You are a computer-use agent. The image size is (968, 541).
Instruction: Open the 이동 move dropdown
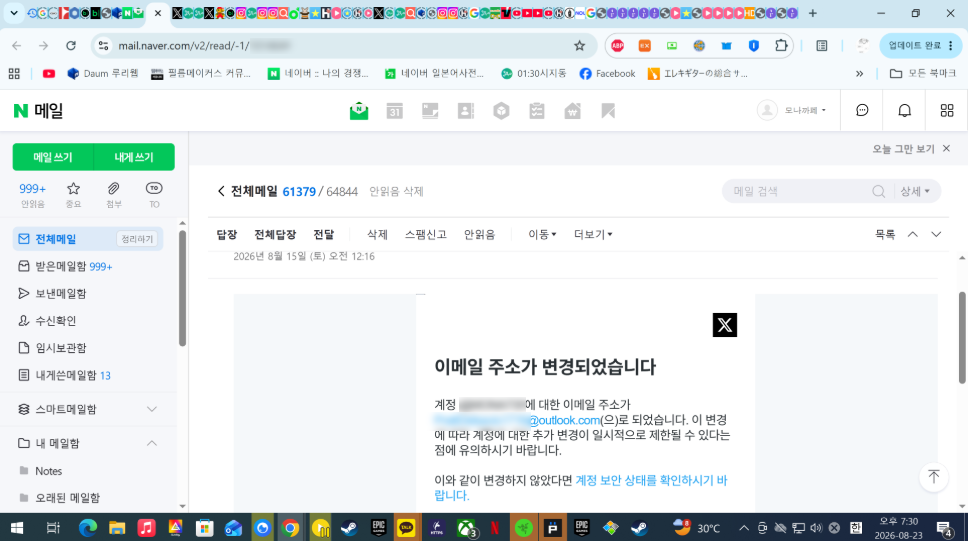pyautogui.click(x=542, y=235)
